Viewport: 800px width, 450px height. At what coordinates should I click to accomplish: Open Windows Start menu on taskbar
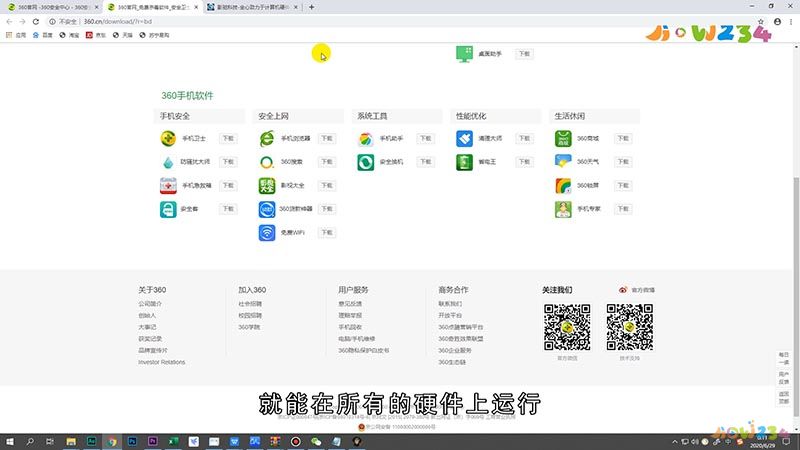tap(10, 441)
